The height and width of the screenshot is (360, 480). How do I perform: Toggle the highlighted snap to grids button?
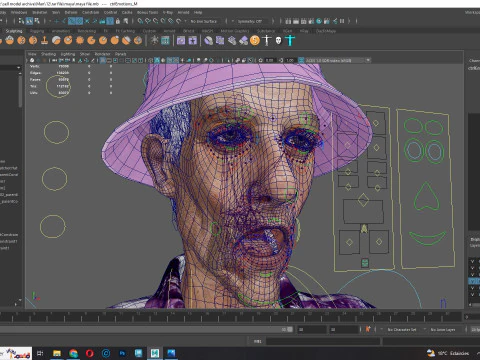click(x=71, y=21)
